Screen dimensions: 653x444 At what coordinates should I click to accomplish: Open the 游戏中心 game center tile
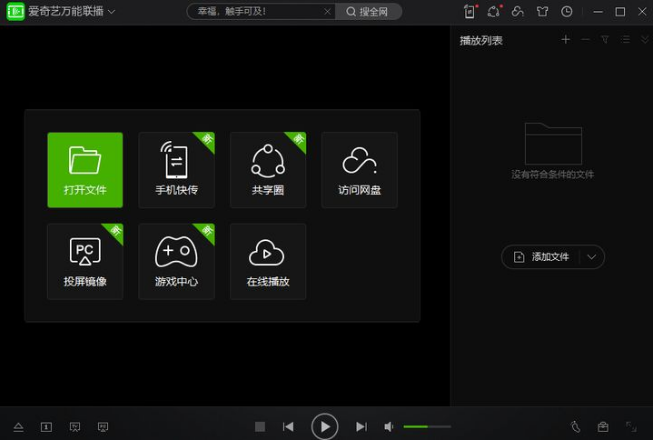pyautogui.click(x=176, y=261)
